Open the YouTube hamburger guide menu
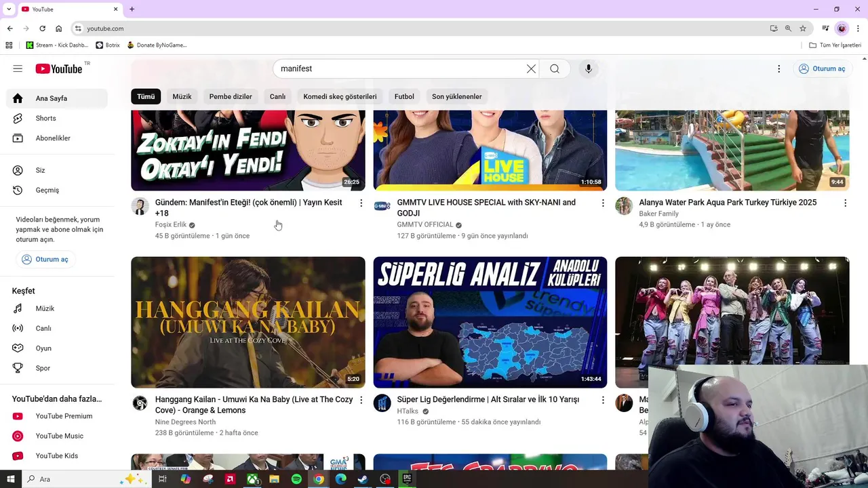The image size is (868, 488). point(18,68)
